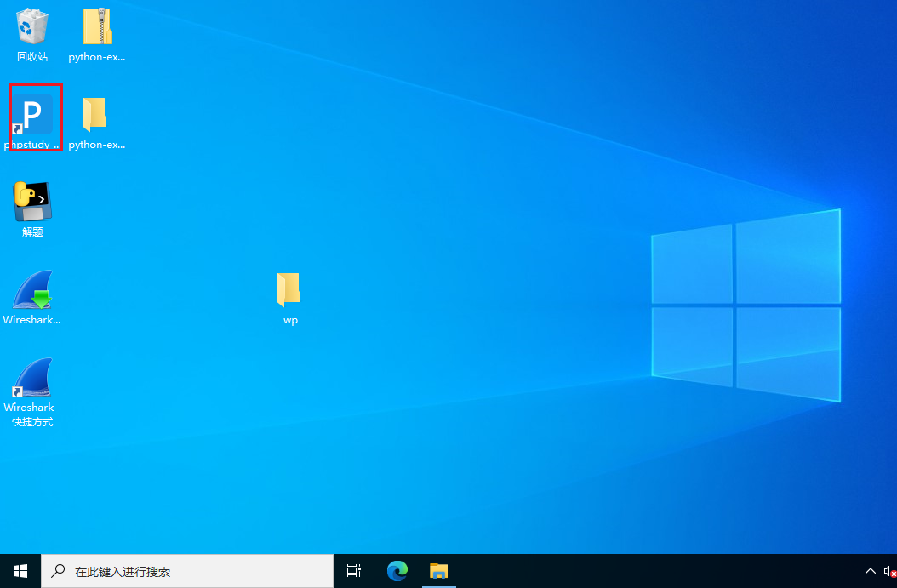Select the wp folder on desktop
The height and width of the screenshot is (588, 897).
point(289,289)
